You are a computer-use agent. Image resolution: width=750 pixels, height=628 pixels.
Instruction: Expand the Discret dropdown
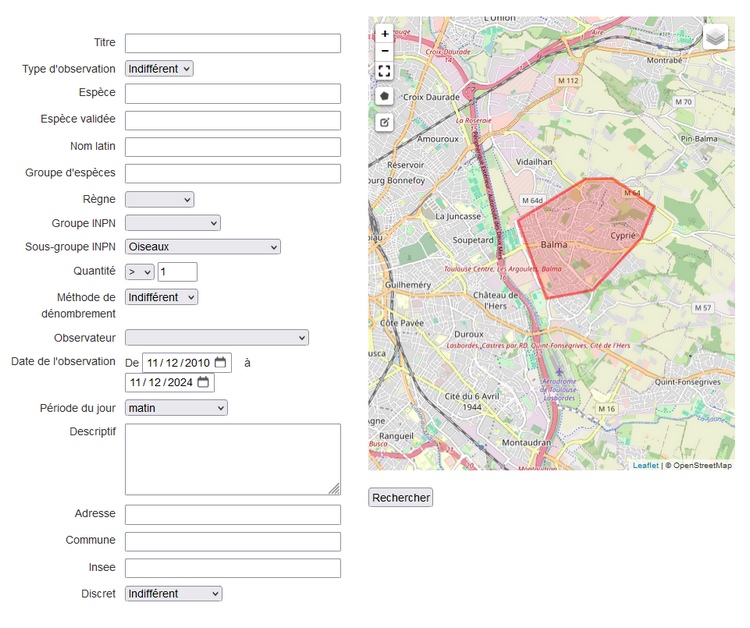tap(173, 594)
